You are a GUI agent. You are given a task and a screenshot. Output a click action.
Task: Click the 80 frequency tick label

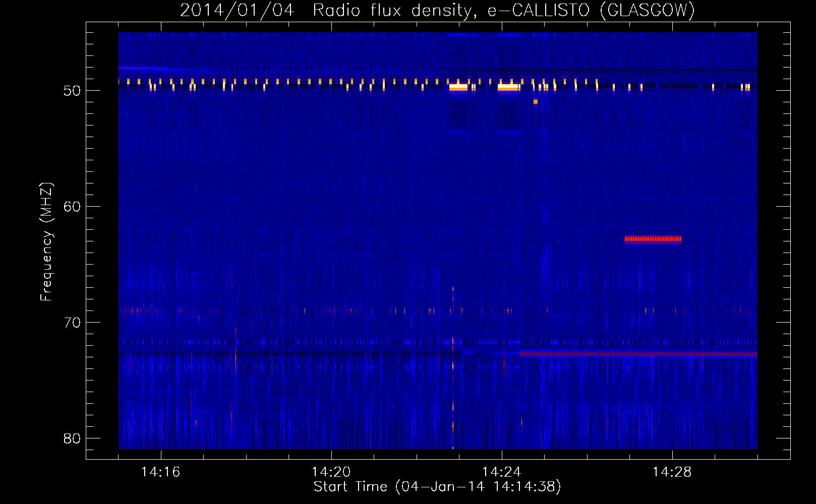tap(72, 438)
